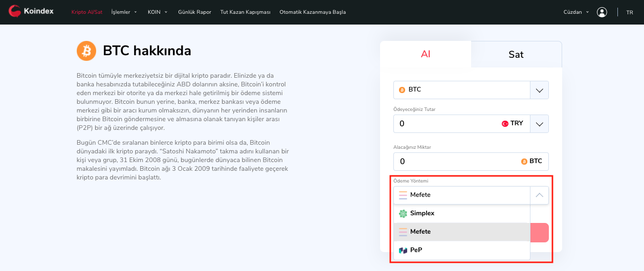Open the KOIN menu
644x271 pixels.
pyautogui.click(x=157, y=12)
